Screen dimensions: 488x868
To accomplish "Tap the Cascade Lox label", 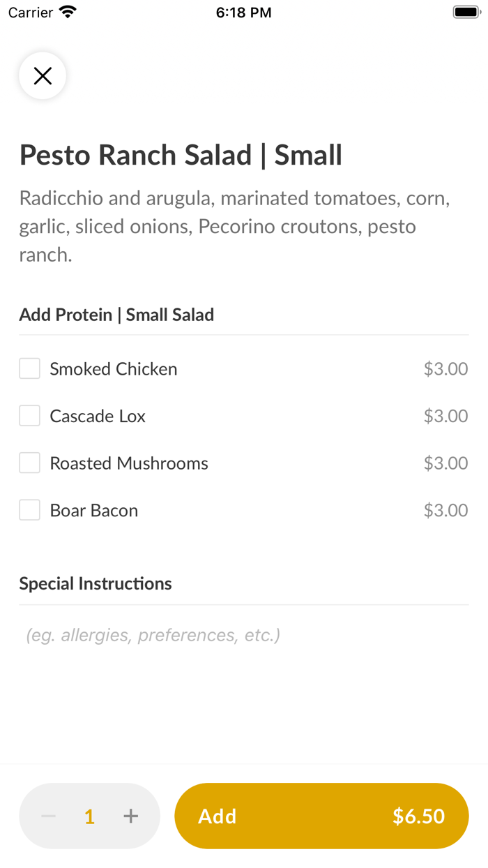I will [98, 416].
